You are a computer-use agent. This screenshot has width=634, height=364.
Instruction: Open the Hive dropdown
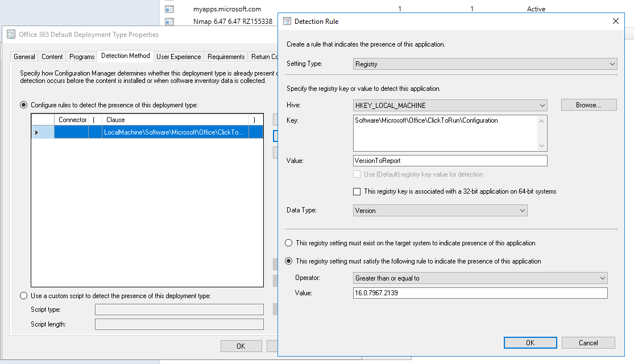[450, 106]
